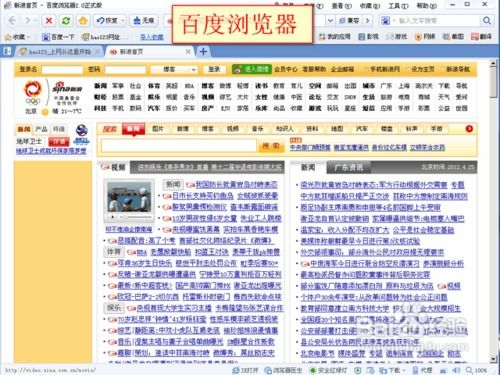
Task: Open the 百度一下 bookmark
Action: coord(58,37)
